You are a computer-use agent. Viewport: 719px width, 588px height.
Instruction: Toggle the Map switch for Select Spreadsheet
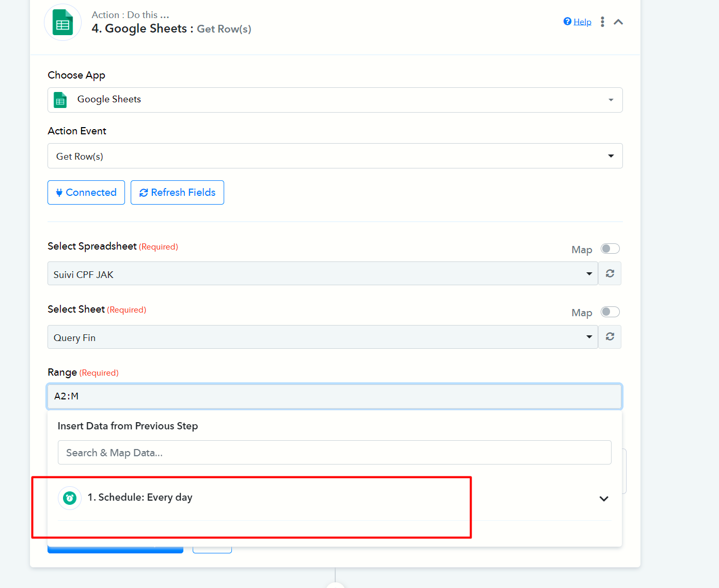click(610, 249)
